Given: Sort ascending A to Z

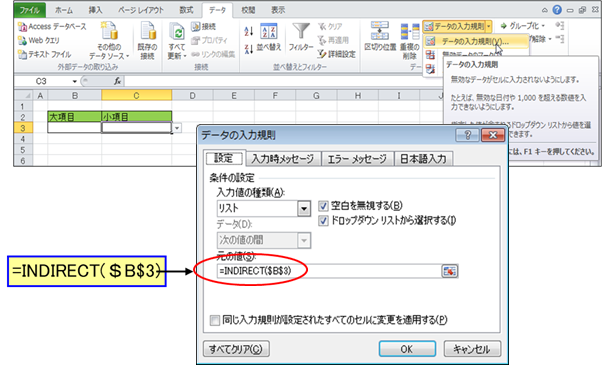Looking at the screenshot, I should pos(248,31).
